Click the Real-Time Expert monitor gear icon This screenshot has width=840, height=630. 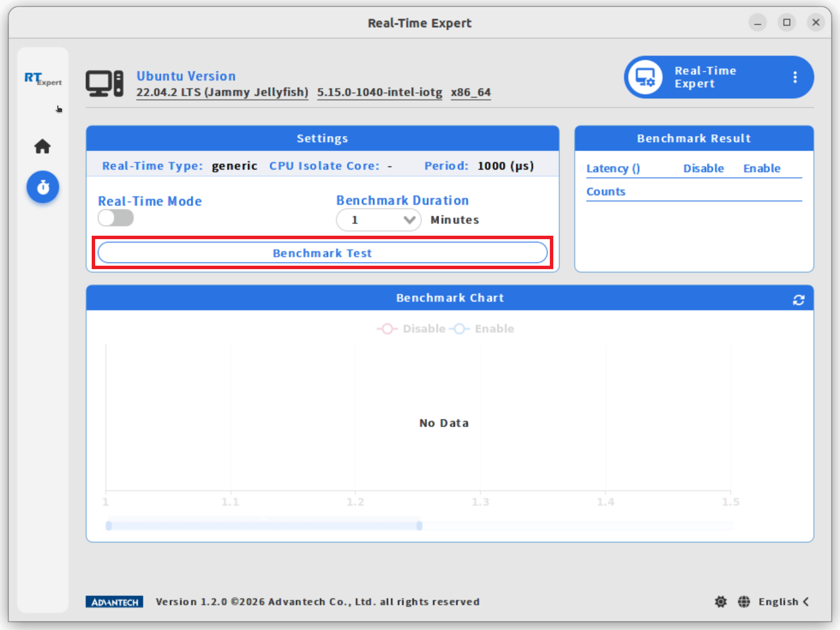[645, 77]
